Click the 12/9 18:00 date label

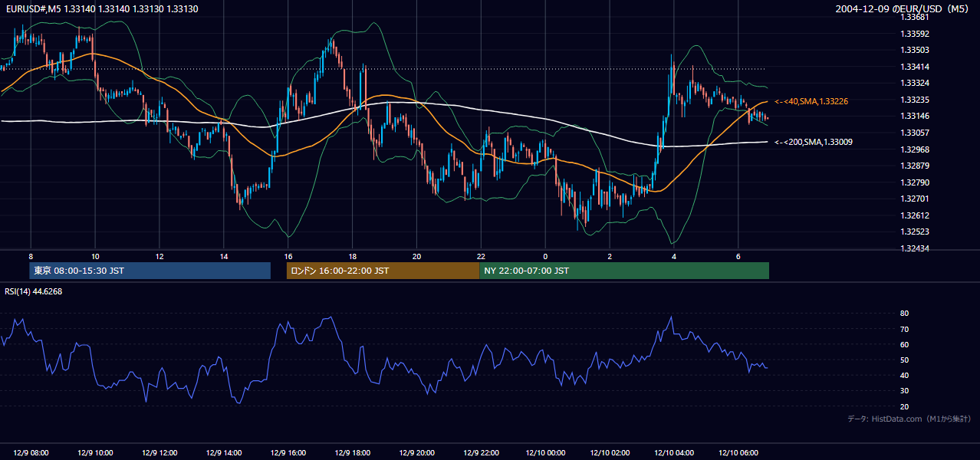(x=352, y=452)
